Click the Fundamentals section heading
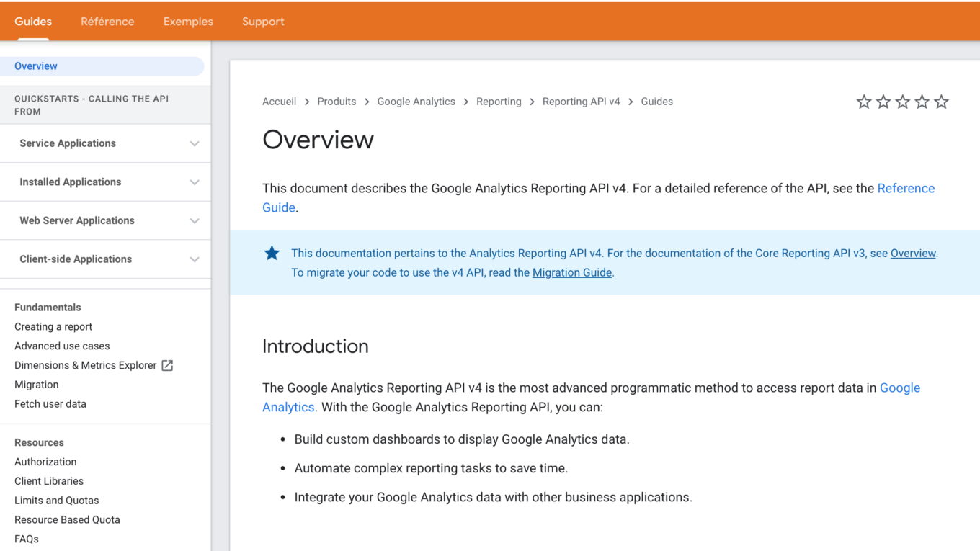This screenshot has height=551, width=980. tap(48, 307)
